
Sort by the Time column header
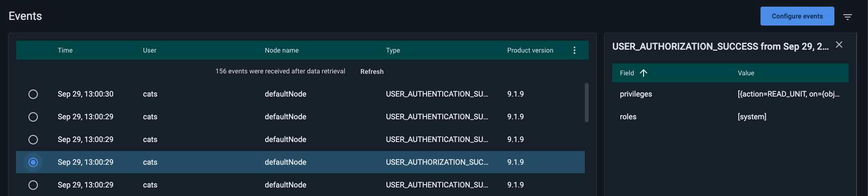tap(65, 50)
